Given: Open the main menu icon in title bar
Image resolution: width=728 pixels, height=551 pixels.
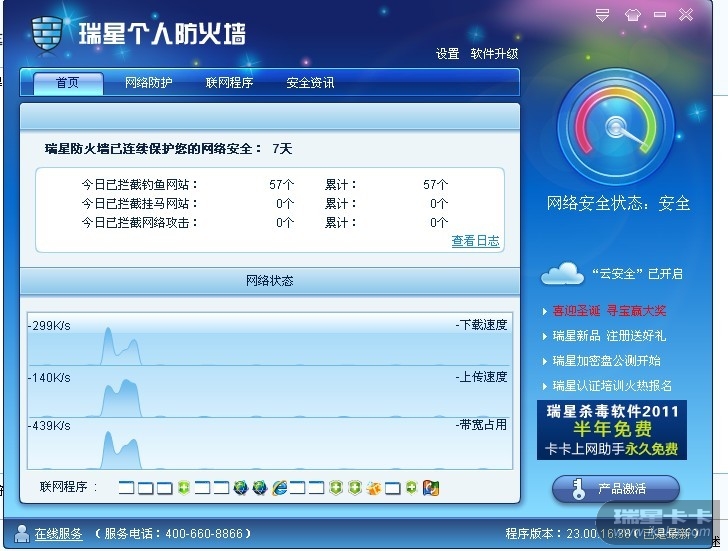Looking at the screenshot, I should (602, 15).
